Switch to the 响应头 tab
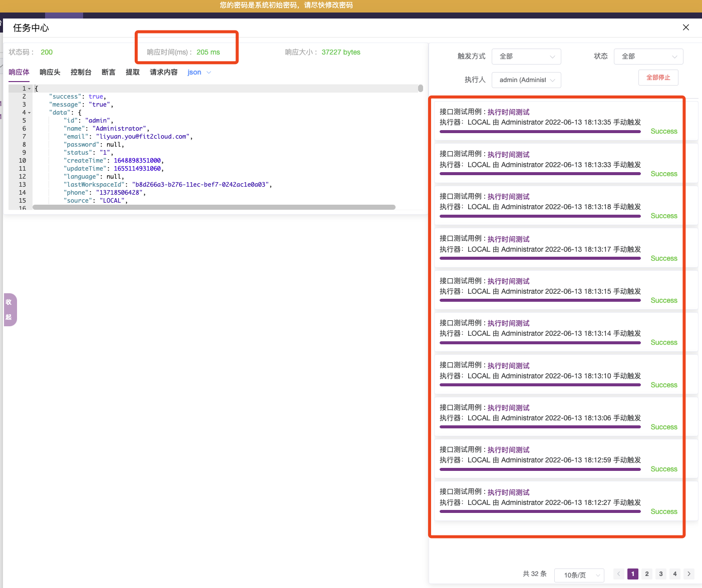Screen dimensions: 702x588 pos(50,72)
